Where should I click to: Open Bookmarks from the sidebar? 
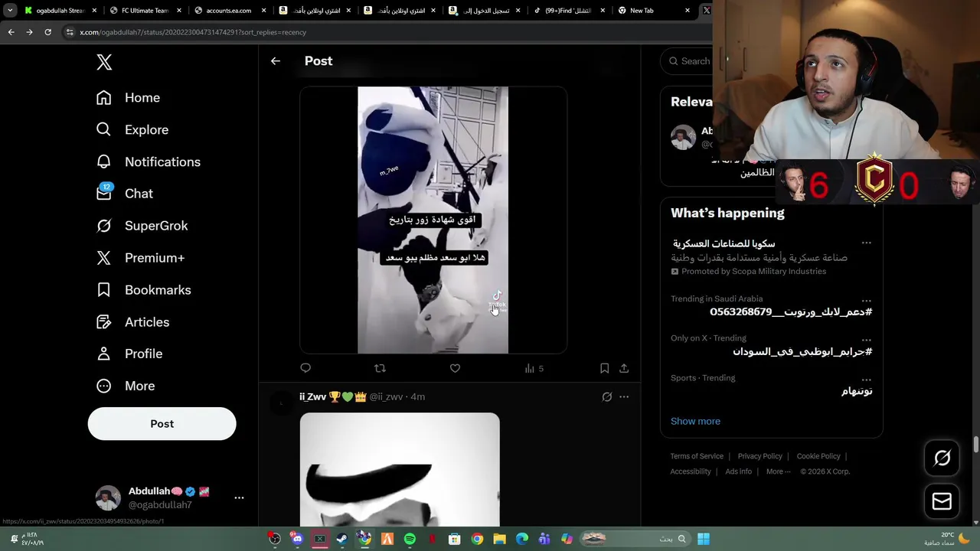point(143,290)
